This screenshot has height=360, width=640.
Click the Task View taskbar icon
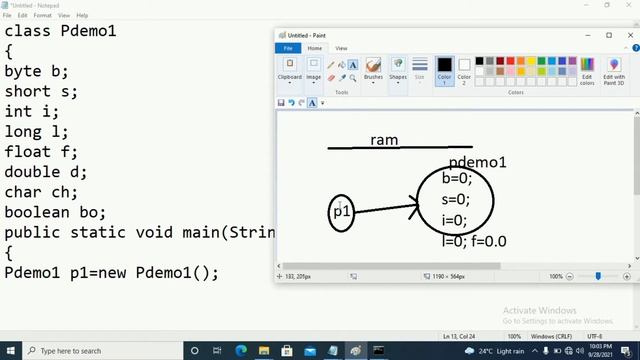[x=217, y=351]
